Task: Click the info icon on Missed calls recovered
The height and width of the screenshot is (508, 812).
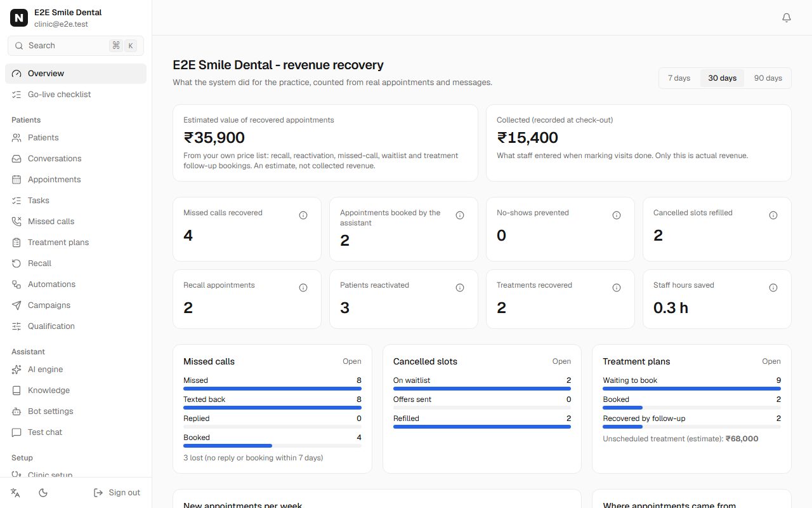Action: [303, 215]
